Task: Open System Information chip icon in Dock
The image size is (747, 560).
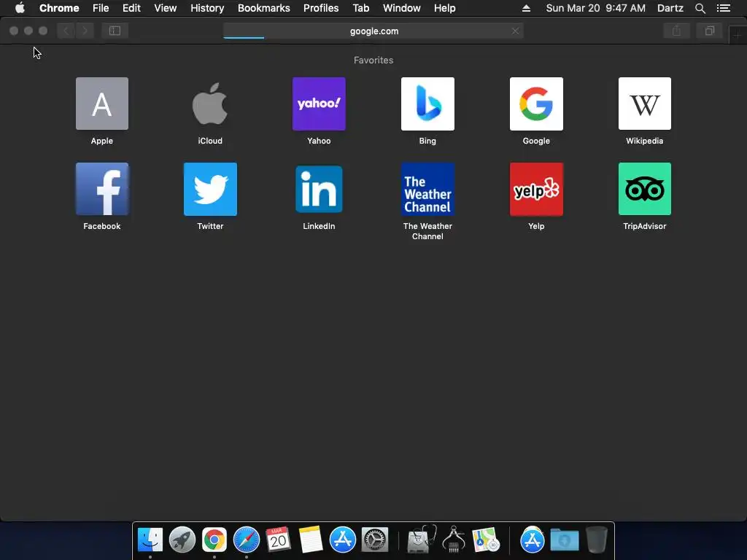Action: 454,540
